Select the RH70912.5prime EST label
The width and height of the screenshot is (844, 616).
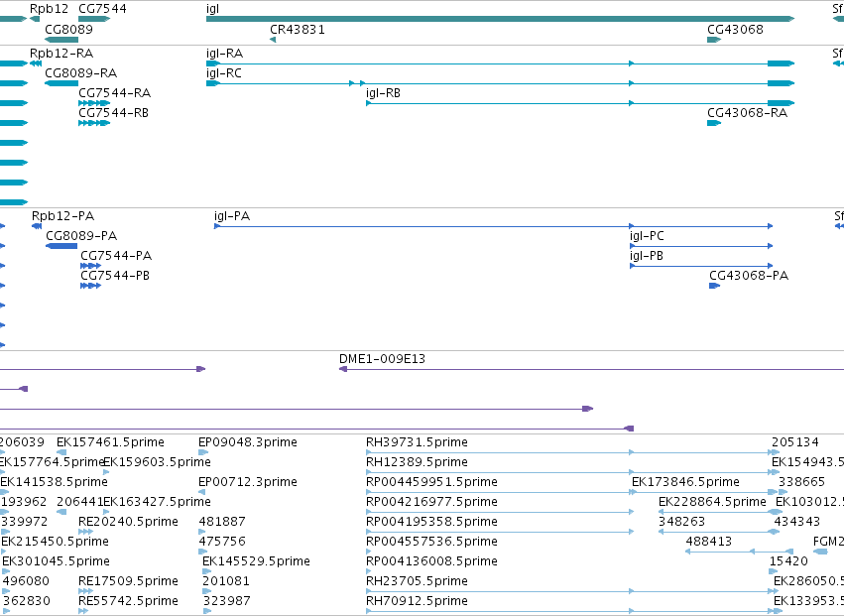coord(417,601)
